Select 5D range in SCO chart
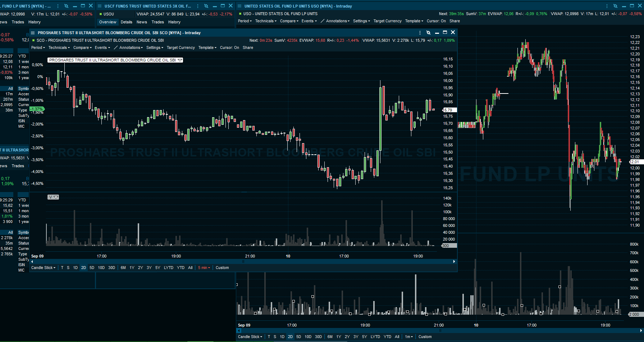 coord(92,268)
